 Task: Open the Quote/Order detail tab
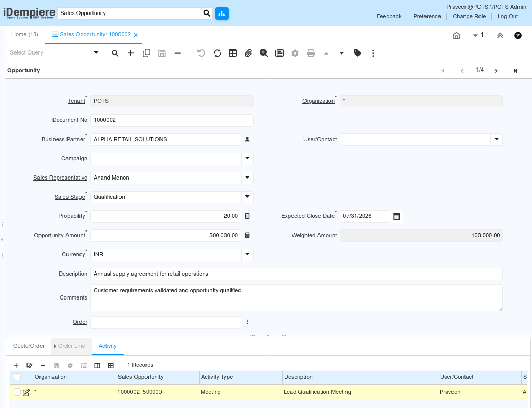pyautogui.click(x=29, y=346)
